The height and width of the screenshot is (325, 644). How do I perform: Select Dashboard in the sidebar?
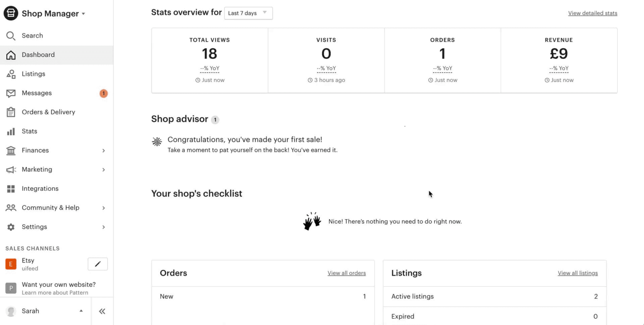(38, 55)
